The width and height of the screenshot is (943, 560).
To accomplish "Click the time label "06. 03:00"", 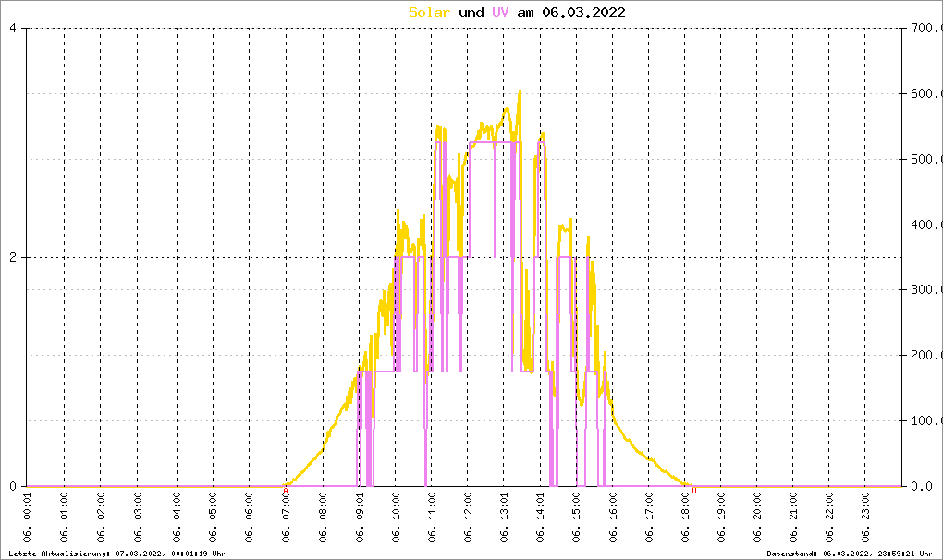I will [137, 517].
